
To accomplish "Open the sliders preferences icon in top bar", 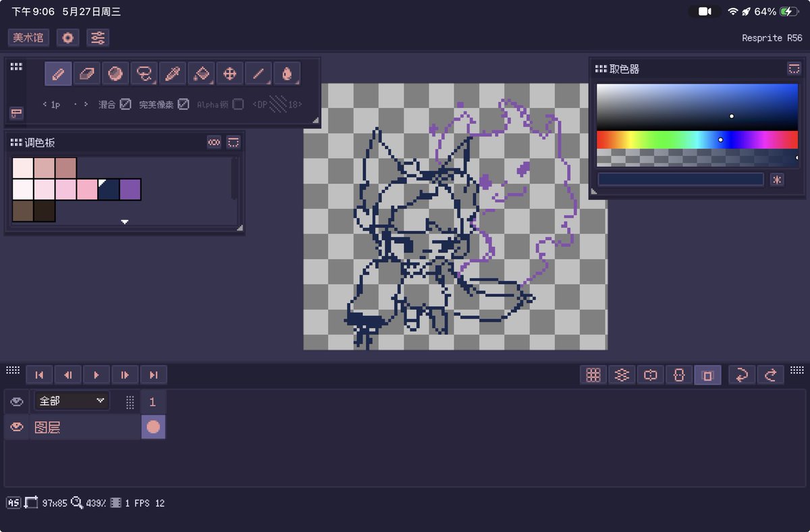I will pyautogui.click(x=98, y=38).
